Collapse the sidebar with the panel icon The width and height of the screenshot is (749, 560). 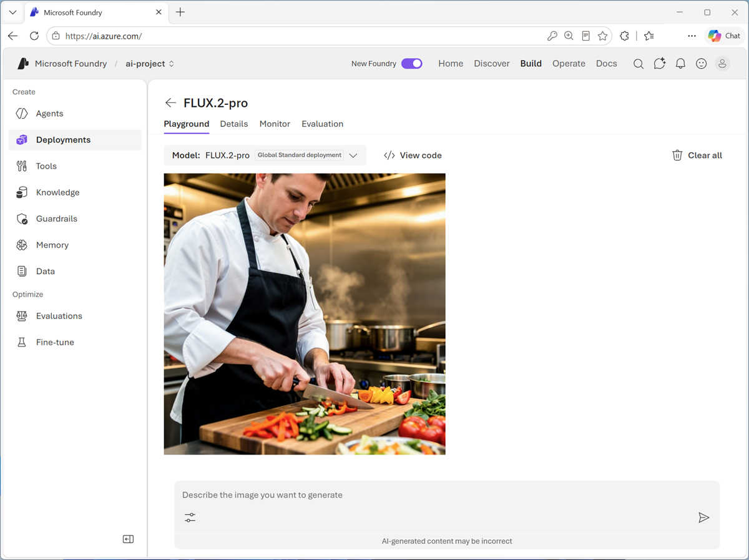128,539
